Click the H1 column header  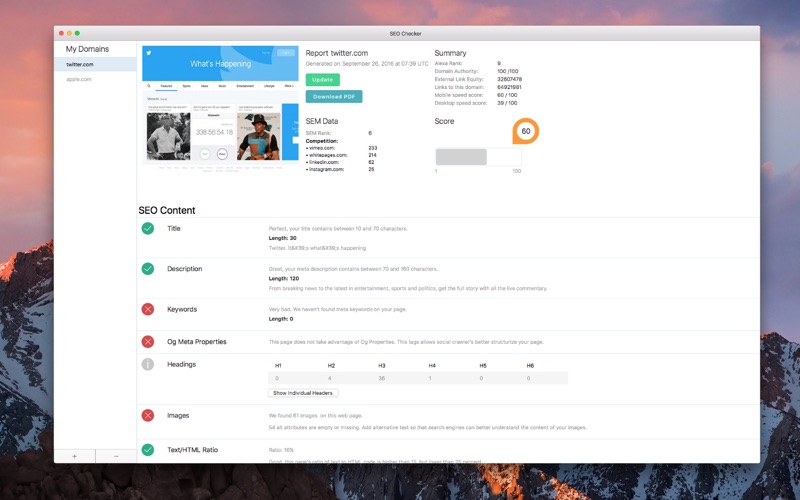tap(278, 366)
